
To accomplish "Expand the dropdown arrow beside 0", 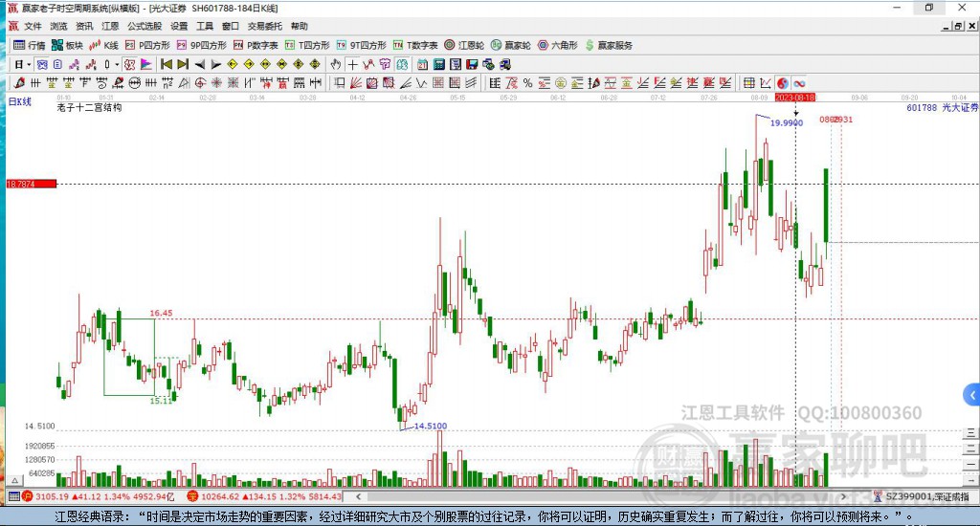I will pos(117,64).
